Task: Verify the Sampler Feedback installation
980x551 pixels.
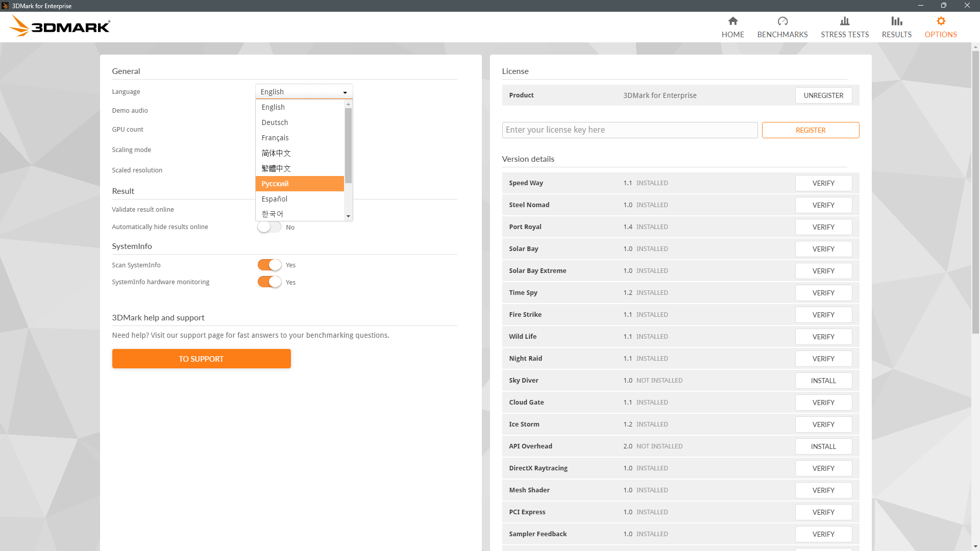Action: tap(823, 534)
